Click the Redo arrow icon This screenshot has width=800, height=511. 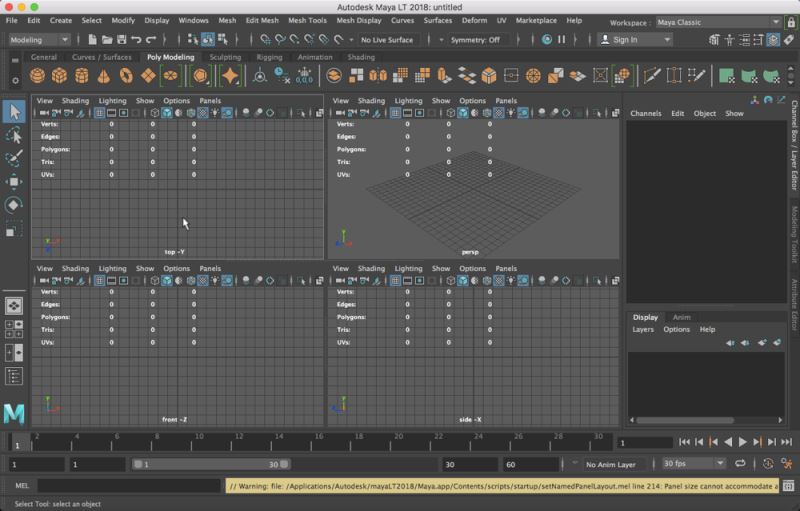coord(151,39)
